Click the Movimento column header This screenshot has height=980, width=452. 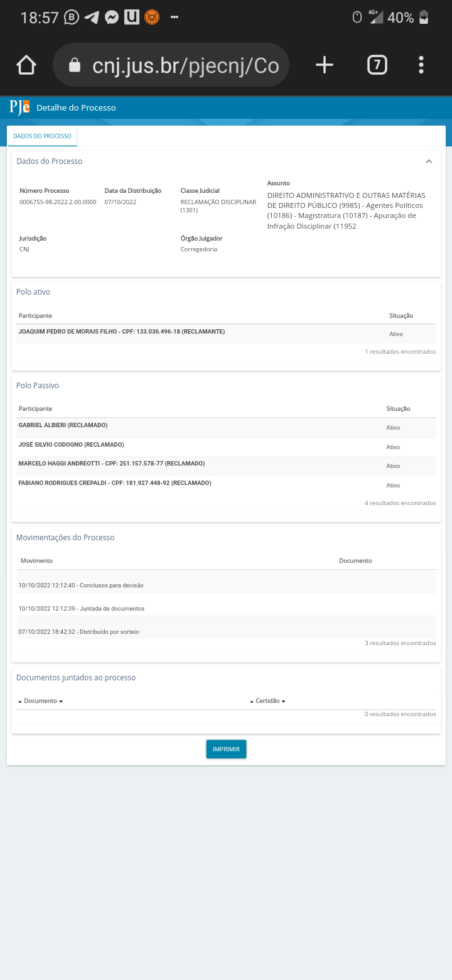click(x=36, y=560)
